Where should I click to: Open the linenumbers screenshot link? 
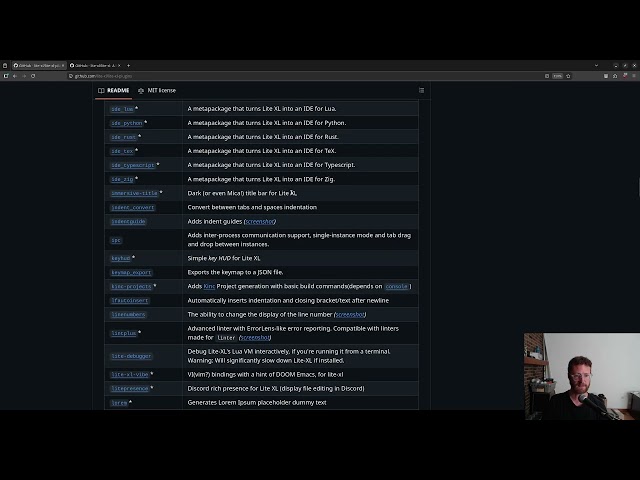click(350, 315)
